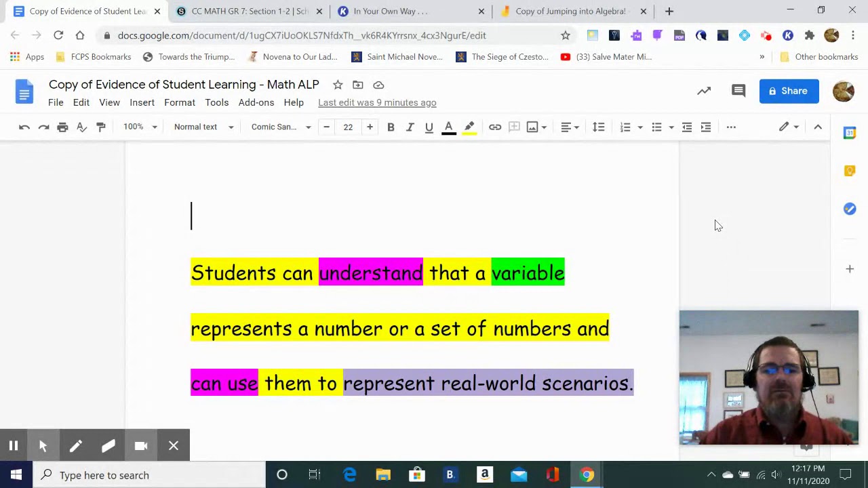Click the font size field showing 22

(348, 127)
